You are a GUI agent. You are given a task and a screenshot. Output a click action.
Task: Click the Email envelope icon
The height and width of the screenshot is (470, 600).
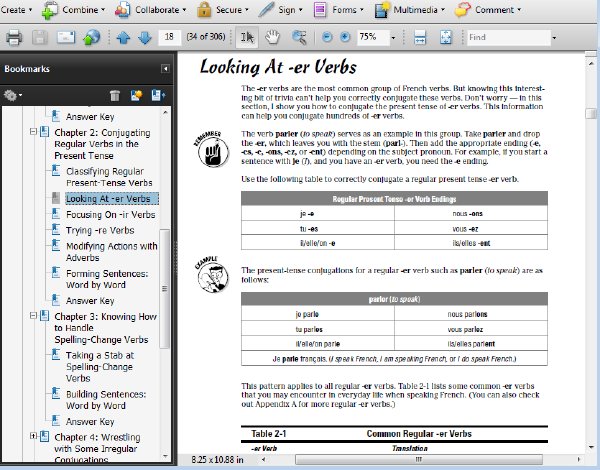pyautogui.click(x=66, y=37)
